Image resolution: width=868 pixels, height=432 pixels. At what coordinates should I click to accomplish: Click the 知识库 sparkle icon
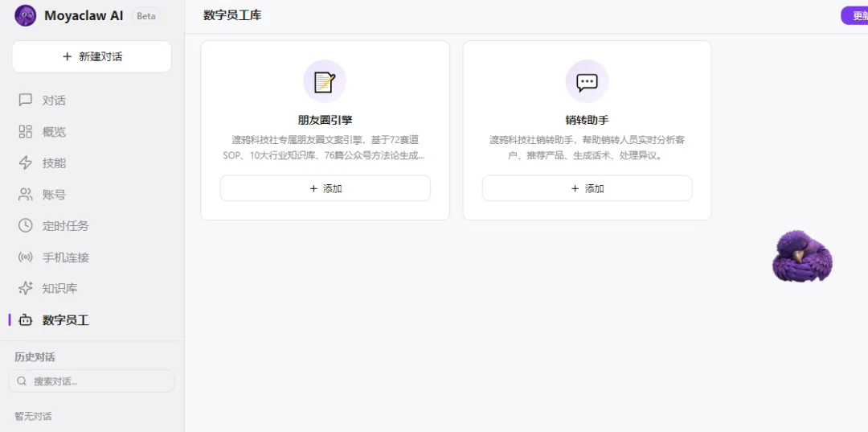pos(26,288)
